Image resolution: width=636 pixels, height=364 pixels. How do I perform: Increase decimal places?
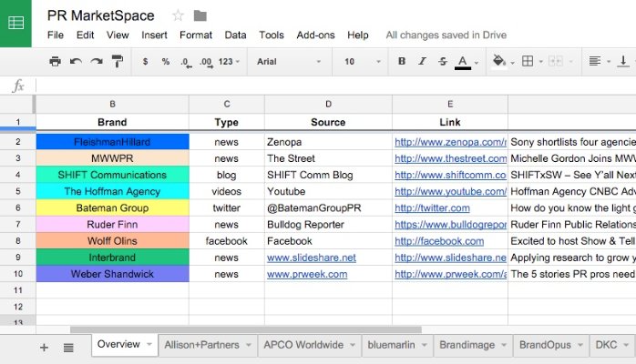click(x=206, y=62)
